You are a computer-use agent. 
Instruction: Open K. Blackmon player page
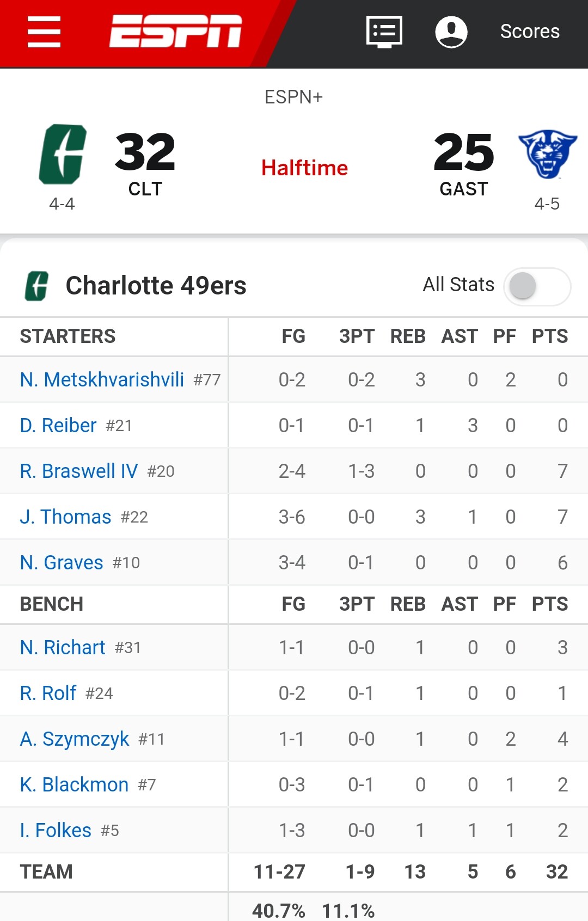(x=74, y=785)
